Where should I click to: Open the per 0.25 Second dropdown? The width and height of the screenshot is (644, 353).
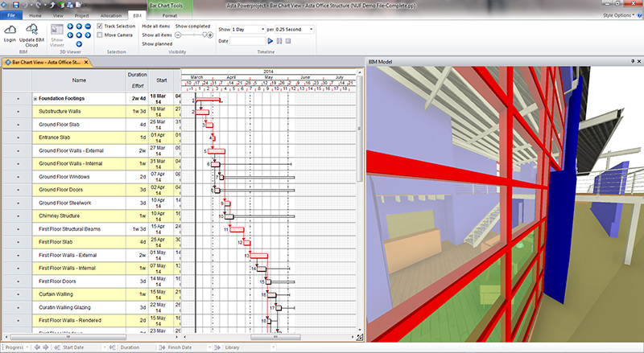pos(312,30)
